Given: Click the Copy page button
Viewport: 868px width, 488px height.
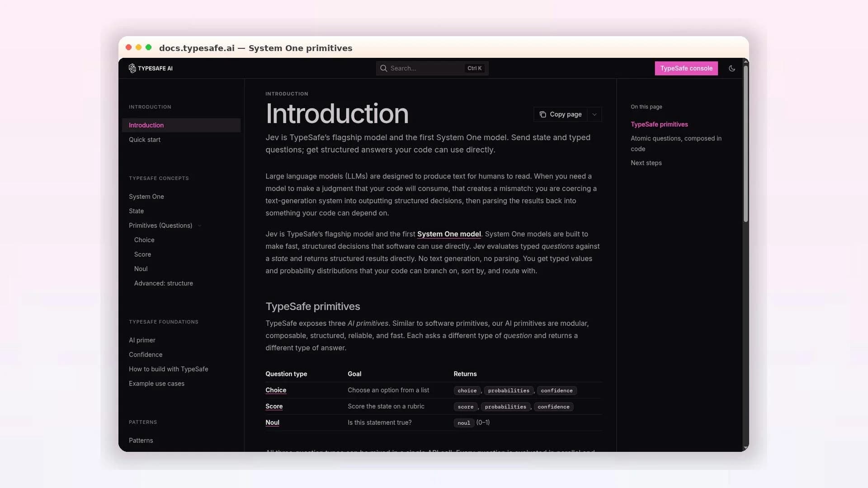Looking at the screenshot, I should tap(561, 114).
